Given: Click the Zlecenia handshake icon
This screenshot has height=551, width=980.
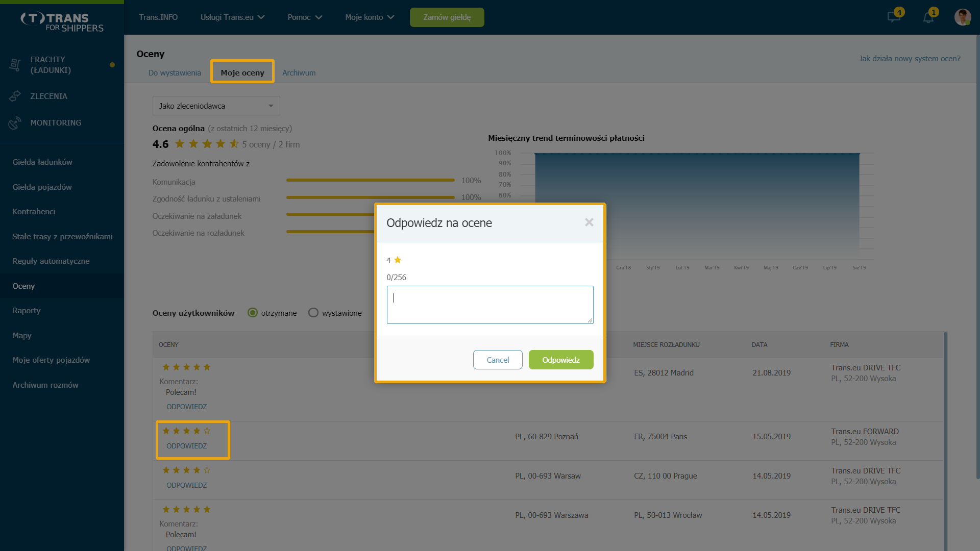Looking at the screenshot, I should (15, 96).
